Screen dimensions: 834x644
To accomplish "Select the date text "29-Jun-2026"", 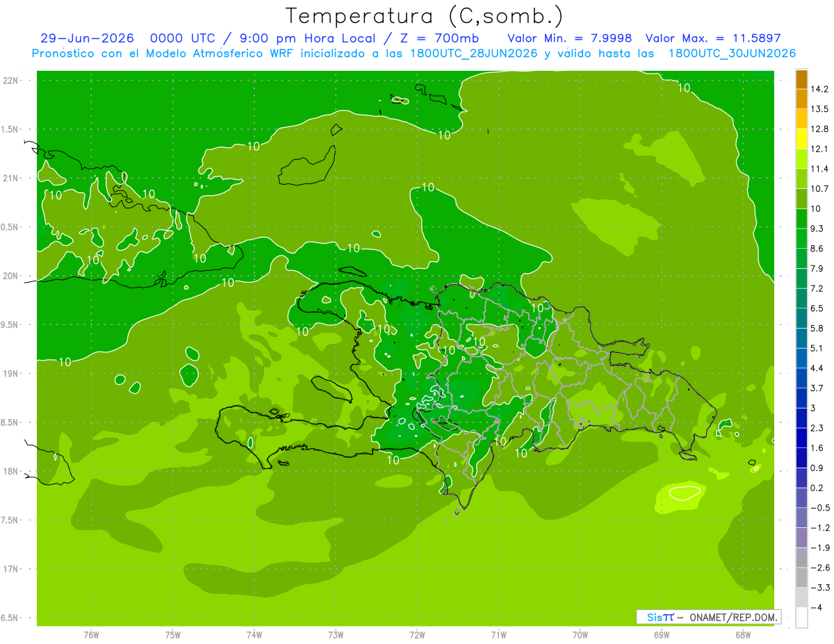I will (86, 38).
